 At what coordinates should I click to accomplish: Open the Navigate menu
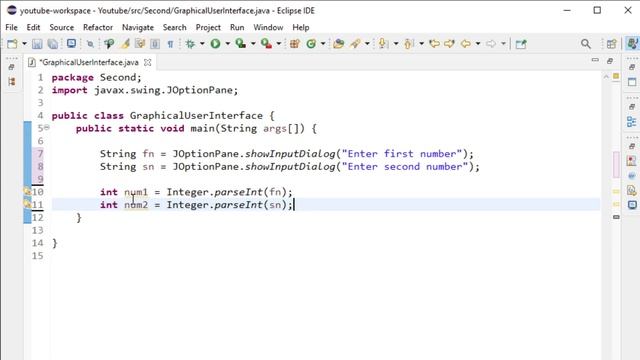(138, 27)
